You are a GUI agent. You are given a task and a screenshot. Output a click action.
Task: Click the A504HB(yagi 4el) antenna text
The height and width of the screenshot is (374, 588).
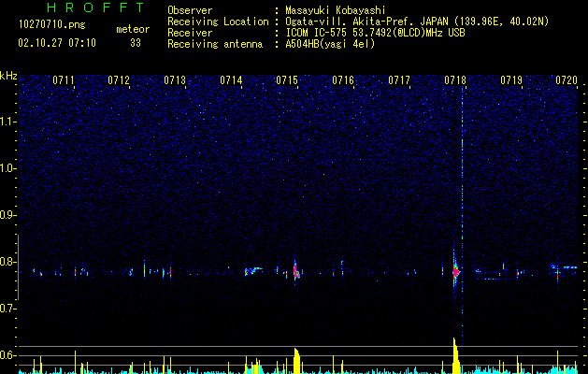(x=330, y=44)
